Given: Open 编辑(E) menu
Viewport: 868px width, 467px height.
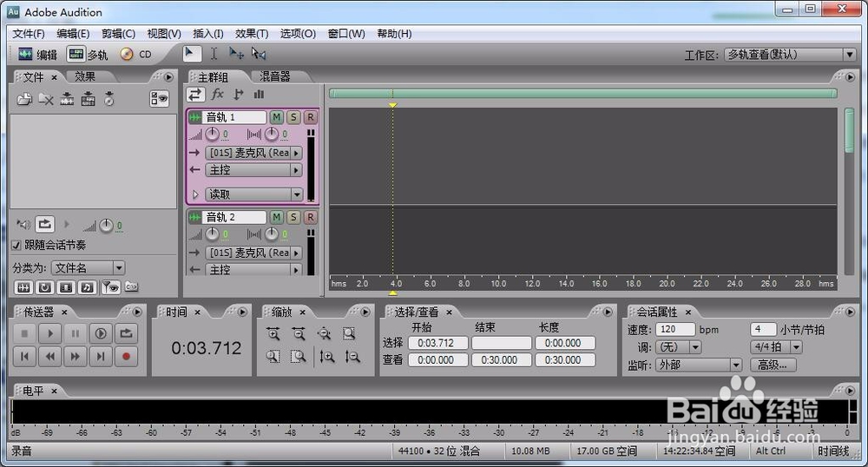Looking at the screenshot, I should [x=73, y=34].
